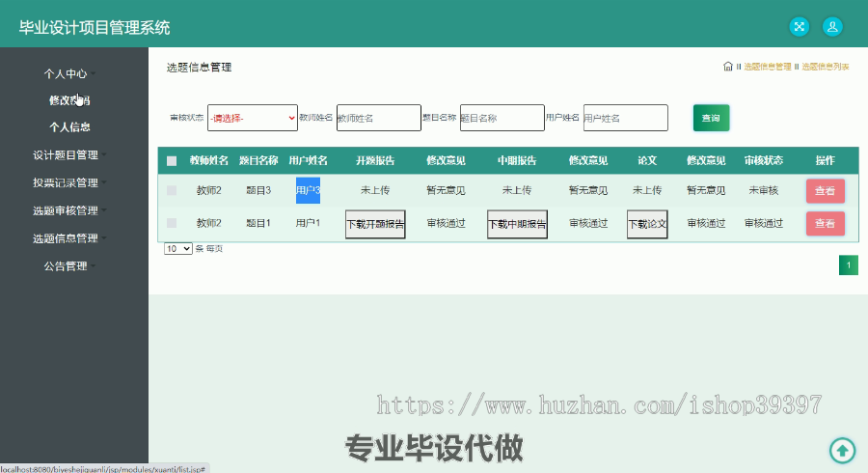The width and height of the screenshot is (868, 473).
Task: Click 查看 button for 题目3 row
Action: [825, 191]
